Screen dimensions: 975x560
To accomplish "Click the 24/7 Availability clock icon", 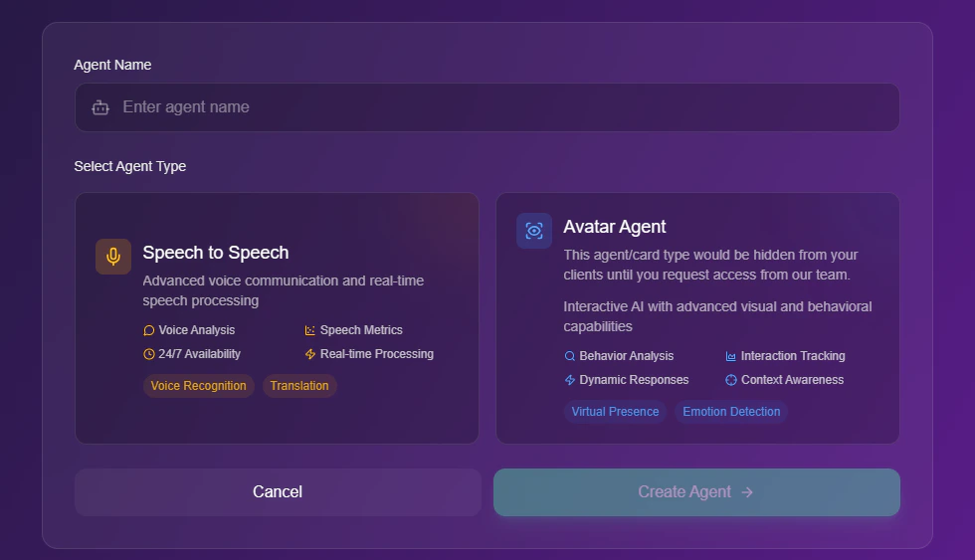I will [148, 354].
